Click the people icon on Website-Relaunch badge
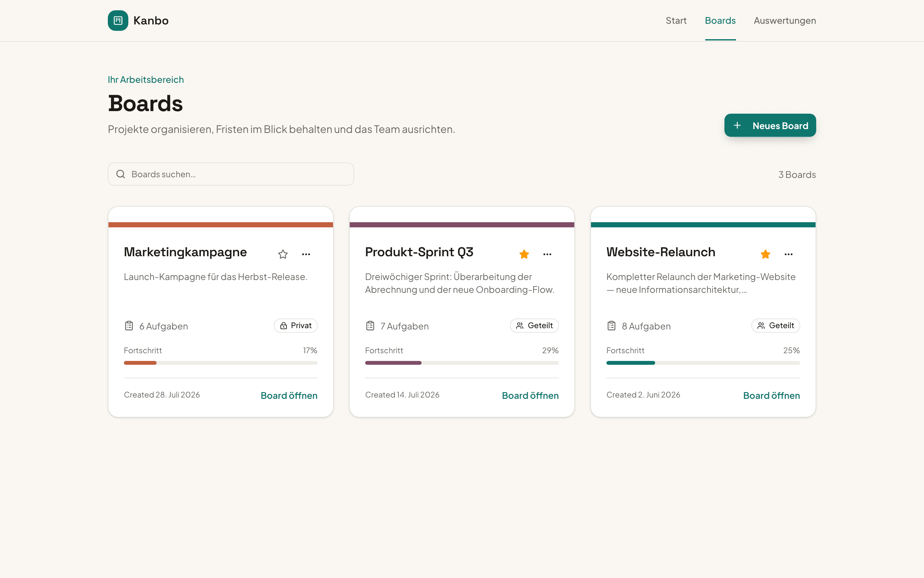 point(761,326)
